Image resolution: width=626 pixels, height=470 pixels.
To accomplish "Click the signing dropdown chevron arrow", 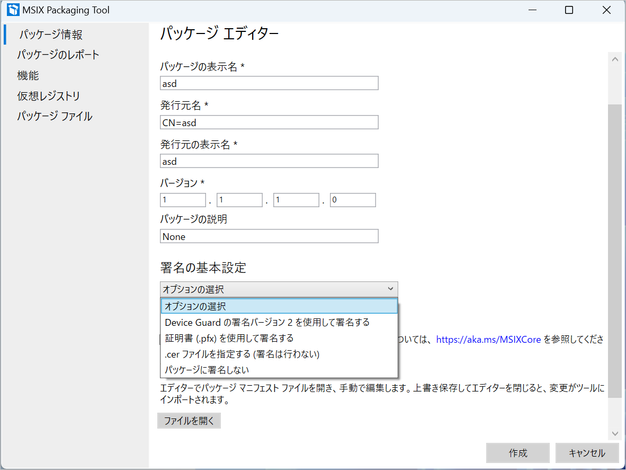I will click(390, 289).
